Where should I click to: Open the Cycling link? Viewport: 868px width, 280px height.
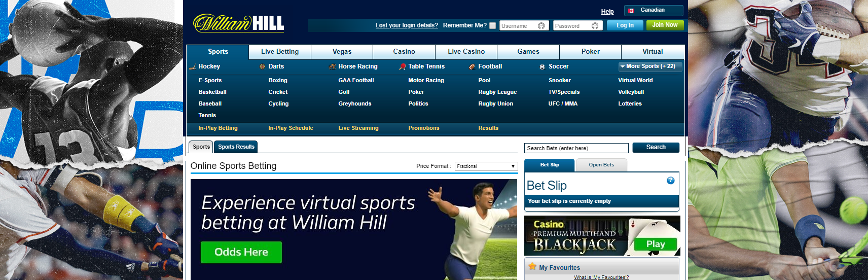coord(278,103)
